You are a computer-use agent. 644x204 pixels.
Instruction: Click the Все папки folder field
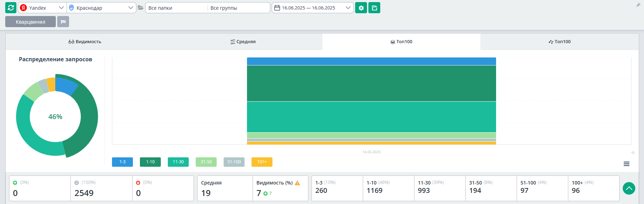click(x=176, y=8)
